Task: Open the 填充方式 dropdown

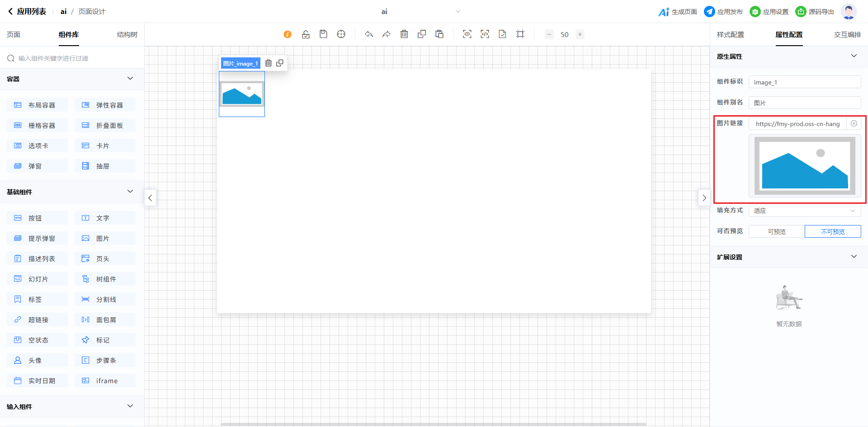Action: pyautogui.click(x=804, y=211)
